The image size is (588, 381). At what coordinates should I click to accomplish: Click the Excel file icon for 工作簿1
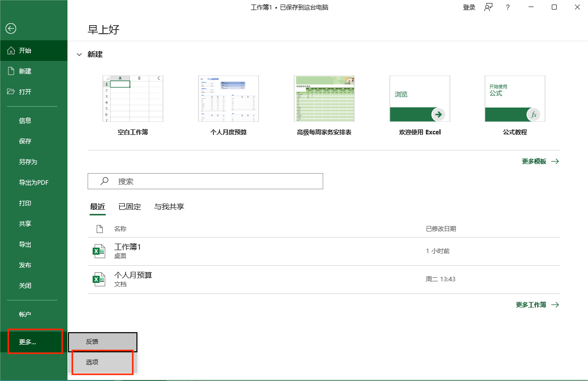98,251
